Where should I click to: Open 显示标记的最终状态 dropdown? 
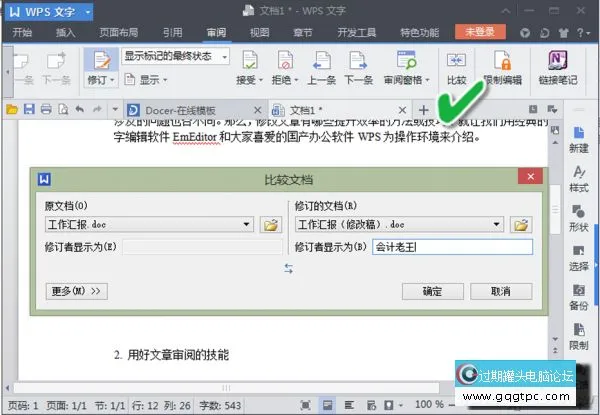tap(224, 57)
